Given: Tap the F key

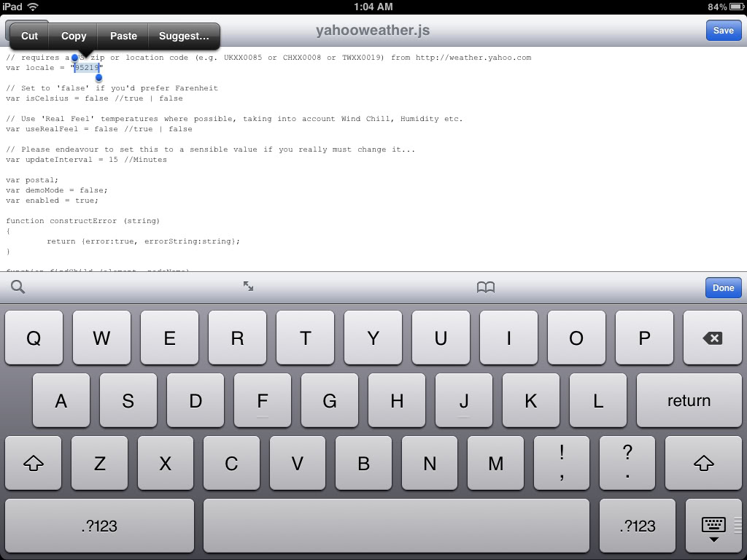Looking at the screenshot, I should click(263, 400).
